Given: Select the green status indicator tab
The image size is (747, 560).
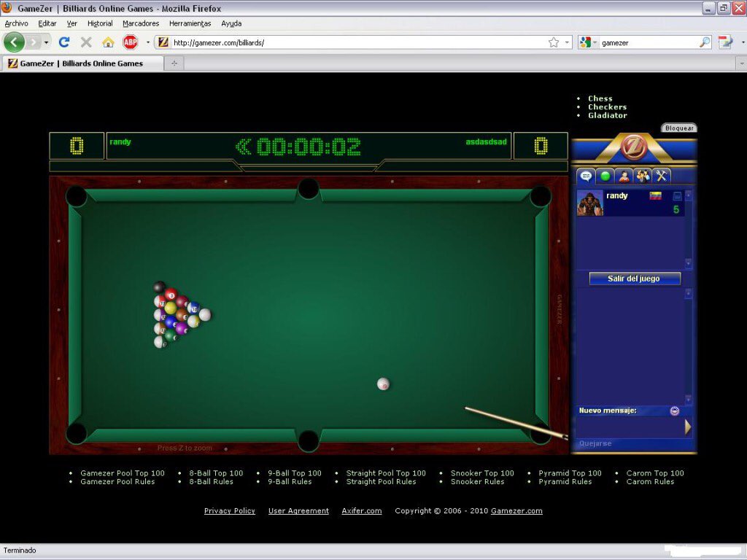Looking at the screenshot, I should coord(605,176).
